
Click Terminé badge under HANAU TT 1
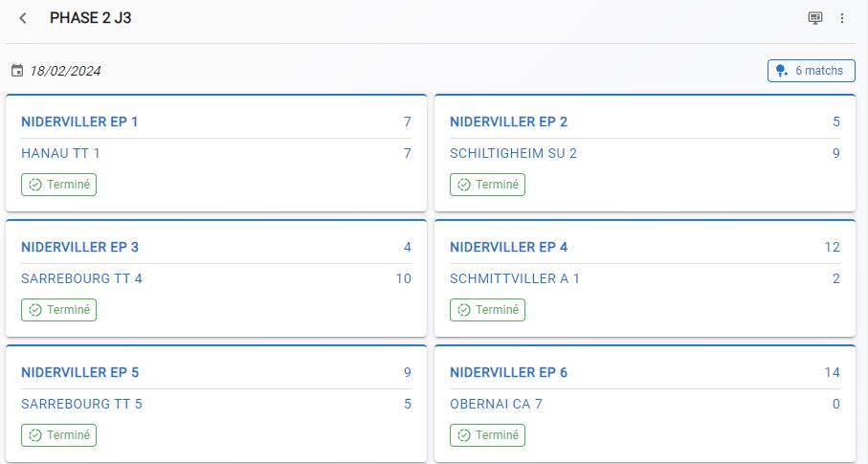point(58,185)
